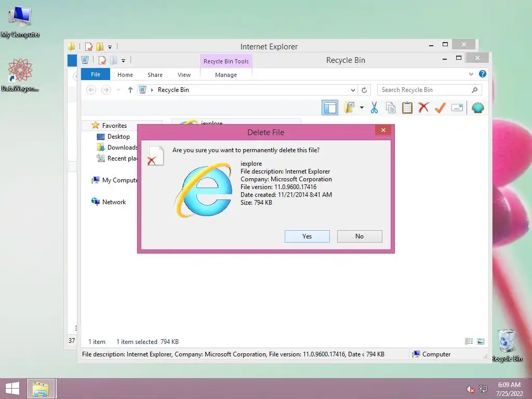Click the Back navigation arrow
This screenshot has width=532, height=399.
tap(91, 90)
